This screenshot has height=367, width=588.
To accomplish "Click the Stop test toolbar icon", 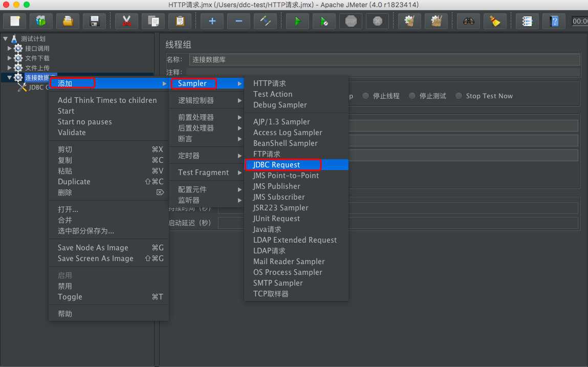I will click(351, 21).
